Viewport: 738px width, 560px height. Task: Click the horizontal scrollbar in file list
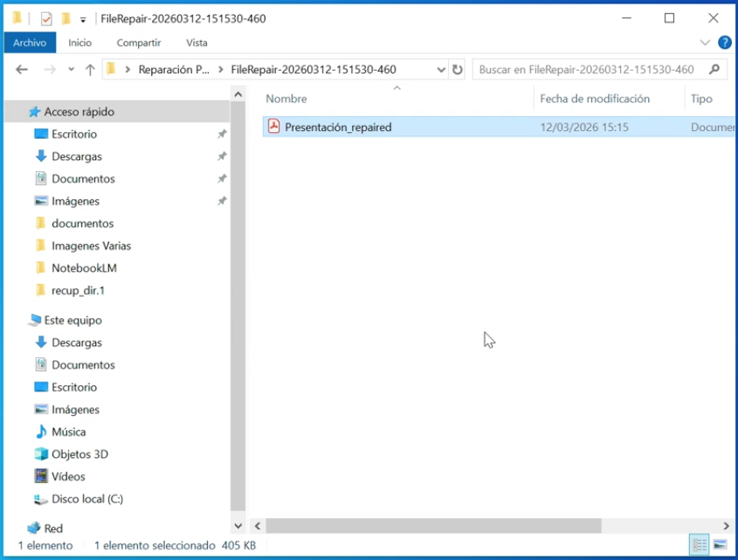433,526
